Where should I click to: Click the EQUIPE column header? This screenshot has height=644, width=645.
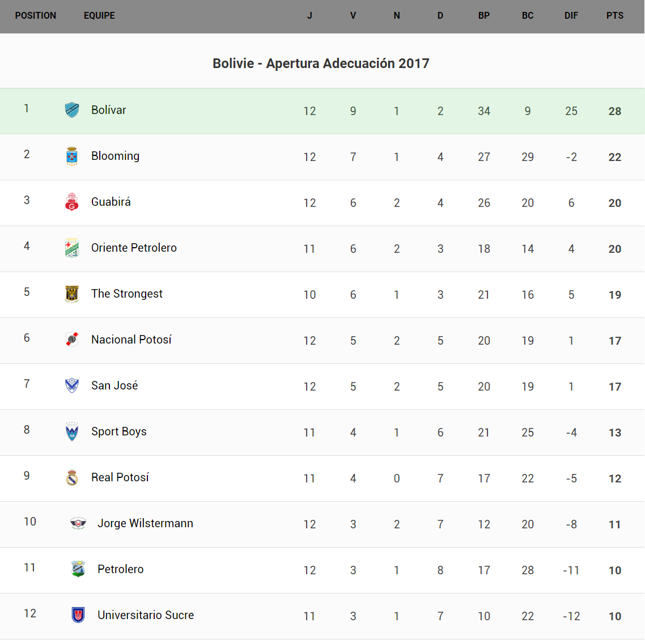[x=99, y=16]
